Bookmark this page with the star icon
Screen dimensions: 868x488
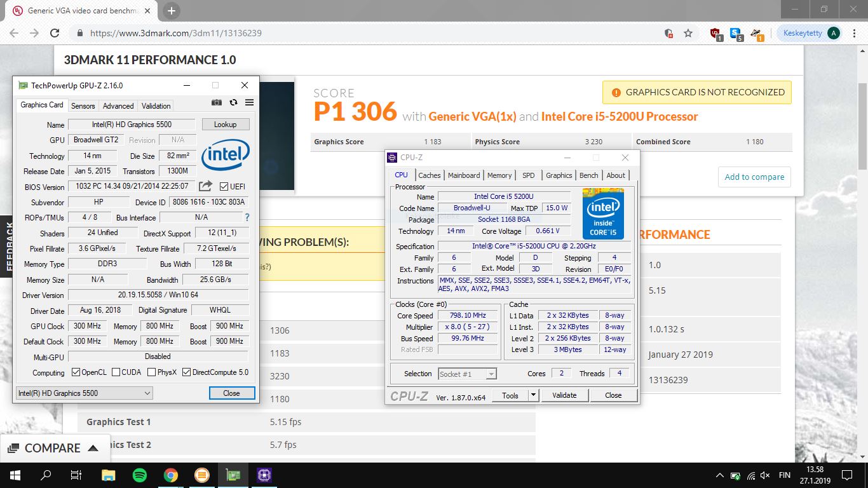tap(688, 33)
